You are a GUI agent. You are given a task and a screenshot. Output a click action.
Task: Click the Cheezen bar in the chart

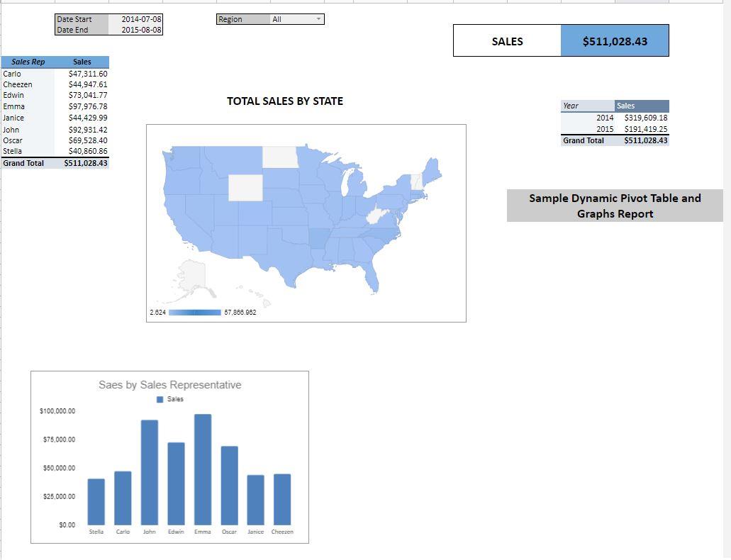(282, 499)
